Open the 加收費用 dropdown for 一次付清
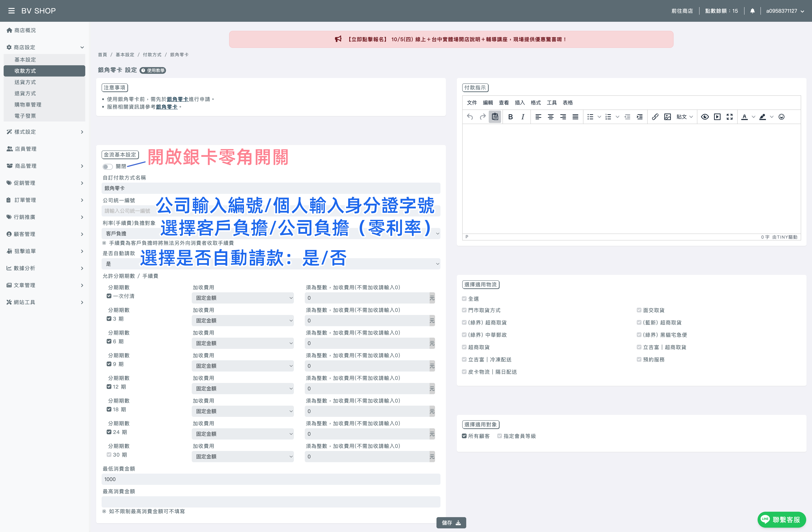The height and width of the screenshot is (532, 812). tap(243, 298)
